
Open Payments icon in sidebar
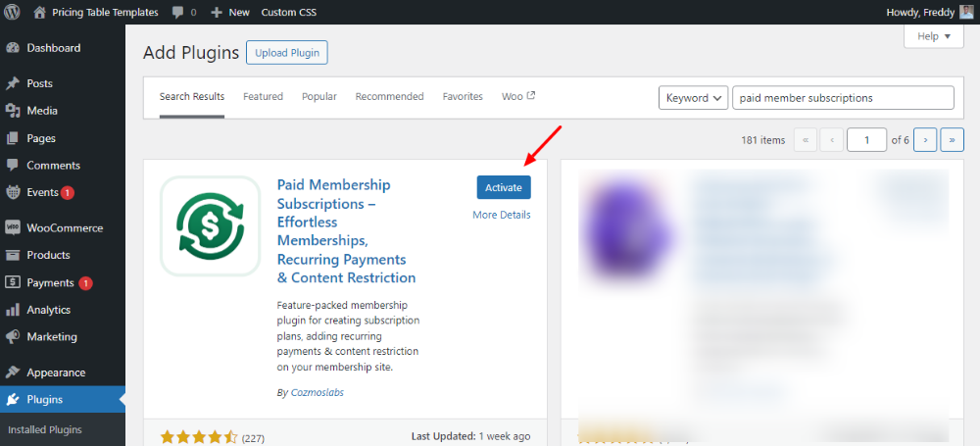click(13, 282)
